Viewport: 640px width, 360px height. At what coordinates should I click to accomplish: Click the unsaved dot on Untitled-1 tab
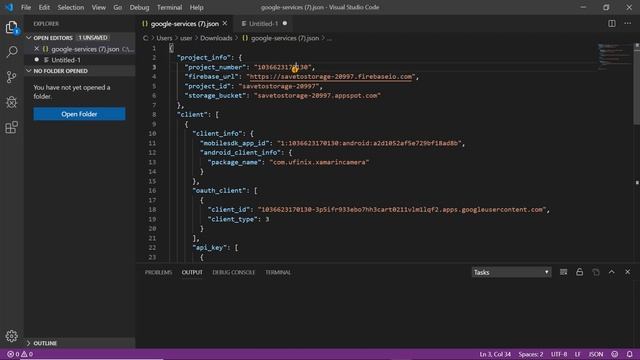285,24
